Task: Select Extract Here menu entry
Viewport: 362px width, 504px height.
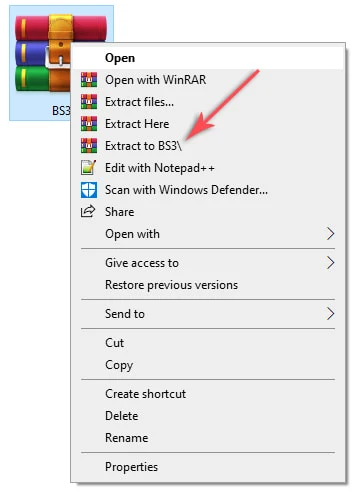Action: (x=208, y=124)
